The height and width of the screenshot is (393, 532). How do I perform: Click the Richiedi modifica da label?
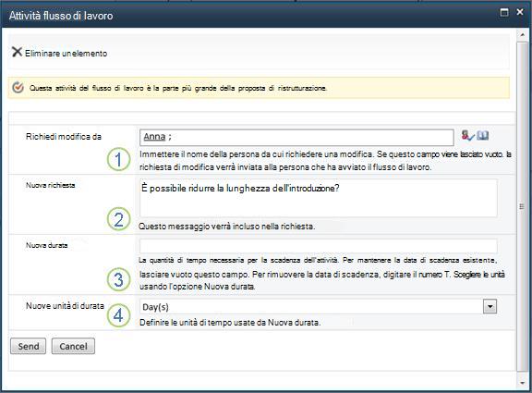[64, 137]
